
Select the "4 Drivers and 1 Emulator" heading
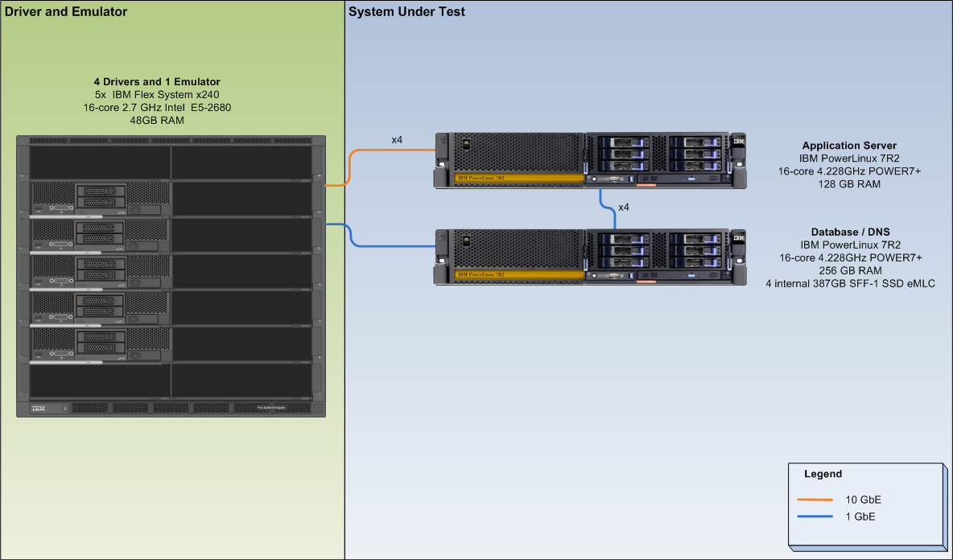[157, 82]
